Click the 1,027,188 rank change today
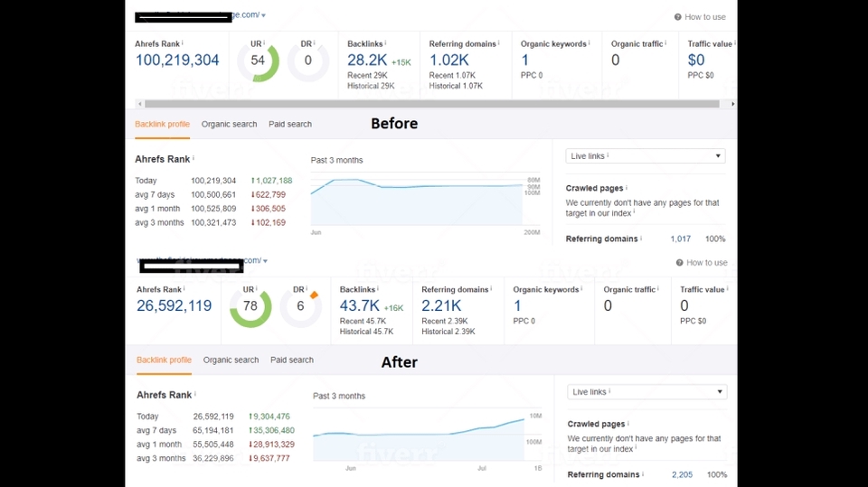This screenshot has width=868, height=487. (272, 181)
